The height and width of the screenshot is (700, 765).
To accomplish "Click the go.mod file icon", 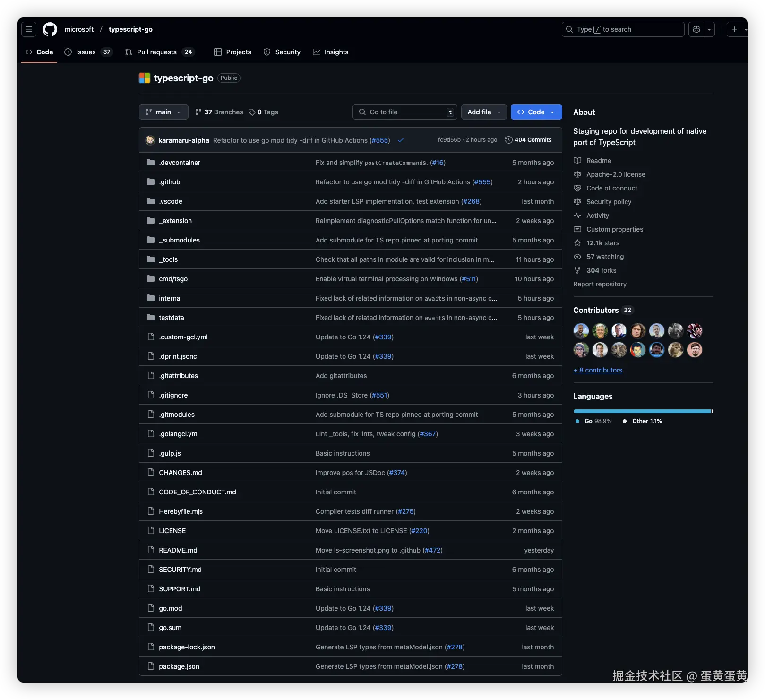I will [151, 608].
